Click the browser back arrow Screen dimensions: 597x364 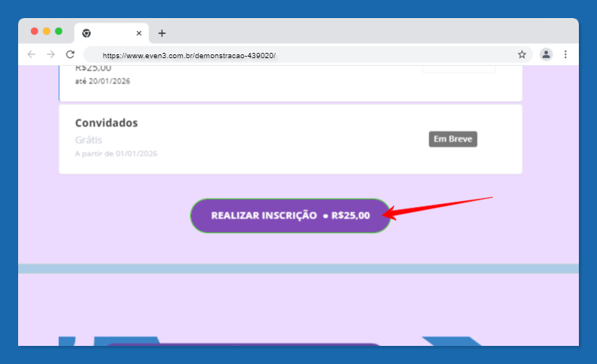coord(32,54)
